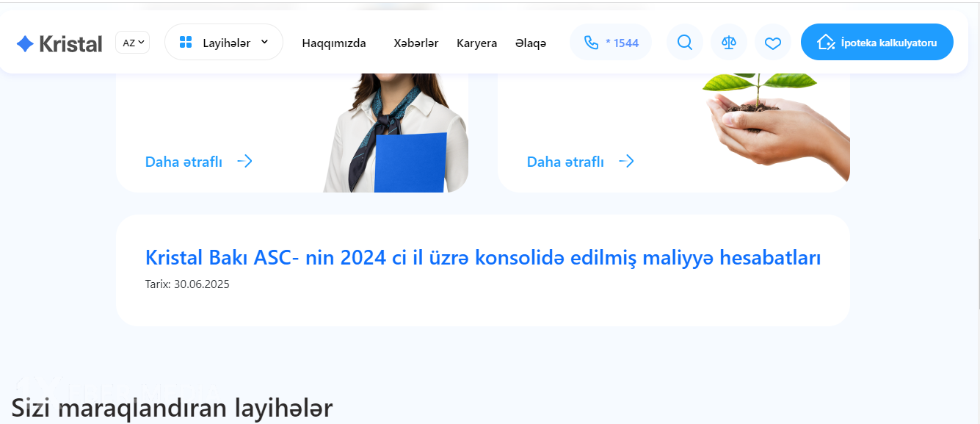Click the woman with blue folder image
Screen dimensions: 980x424
[396, 132]
